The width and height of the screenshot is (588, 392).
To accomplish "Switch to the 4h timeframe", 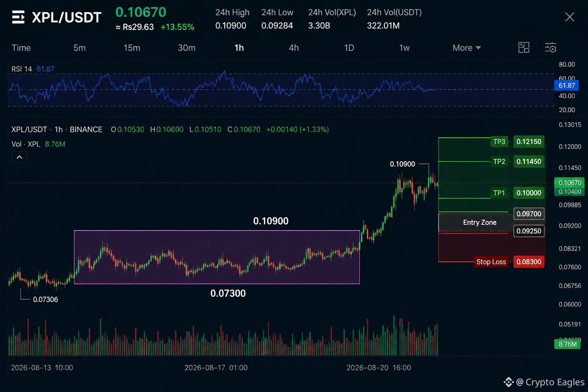I will (x=294, y=48).
